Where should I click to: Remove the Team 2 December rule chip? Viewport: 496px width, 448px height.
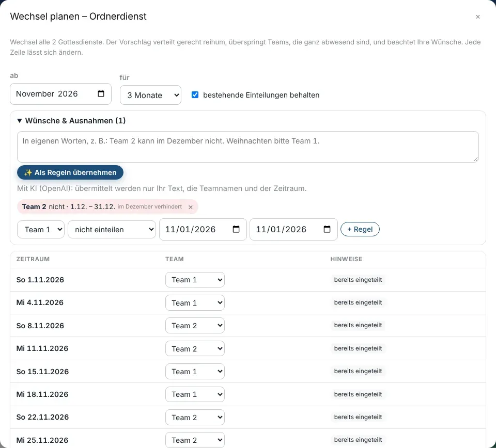(191, 207)
